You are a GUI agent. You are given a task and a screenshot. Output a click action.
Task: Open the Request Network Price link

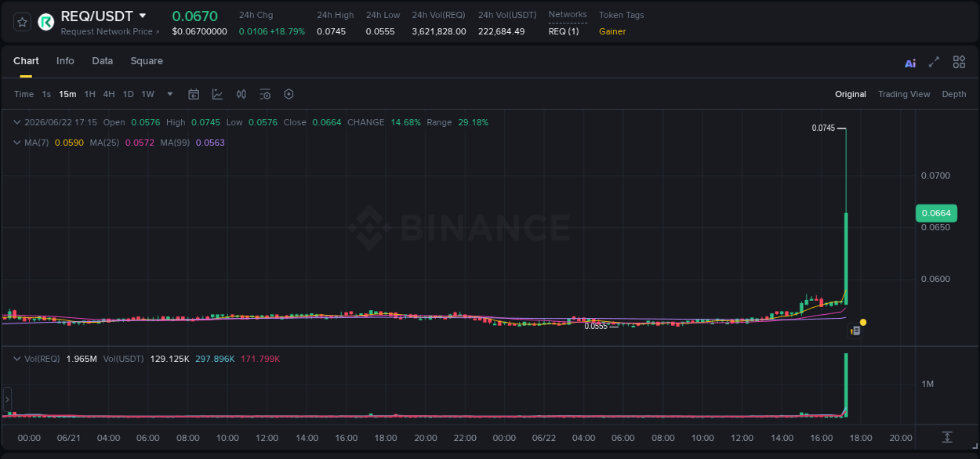pyautogui.click(x=111, y=31)
